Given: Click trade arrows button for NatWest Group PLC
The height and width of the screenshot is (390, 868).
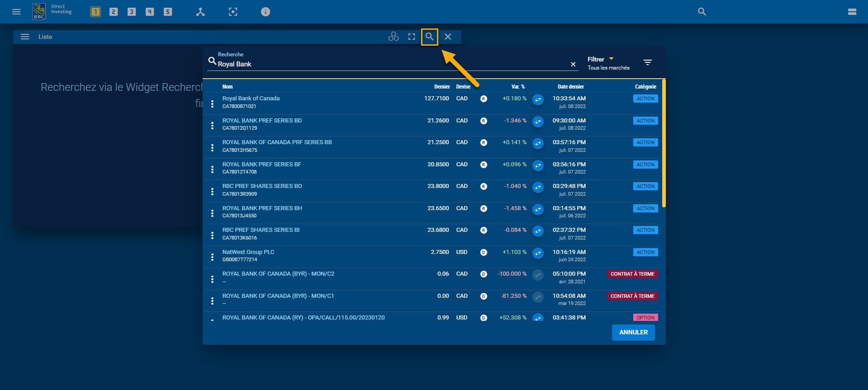Looking at the screenshot, I should [538, 253].
